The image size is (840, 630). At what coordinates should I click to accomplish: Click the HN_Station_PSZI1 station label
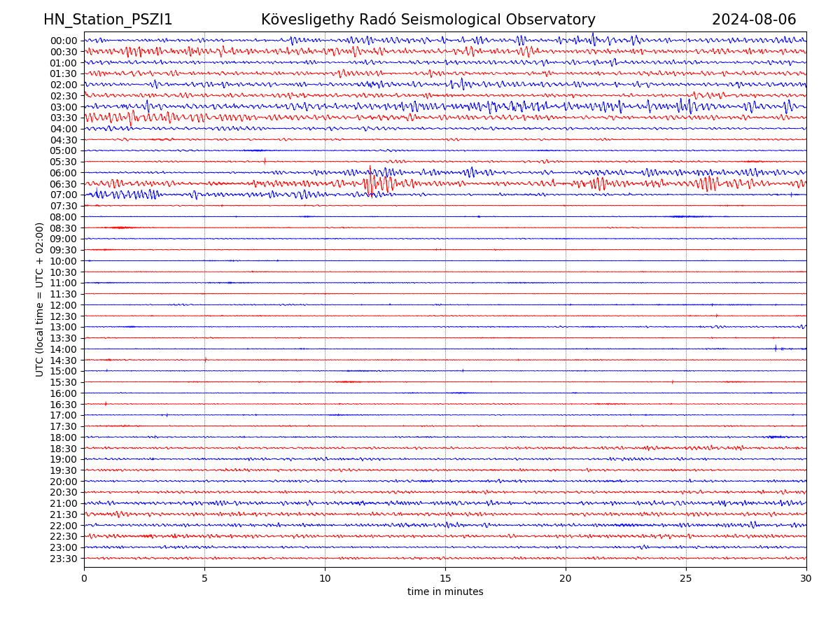(108, 20)
